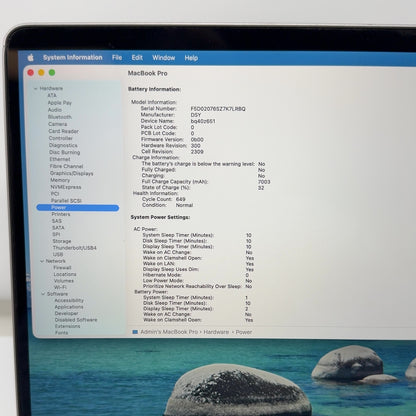Viewport: 416px width, 416px height.
Task: Click the computer icon in path bar
Action: pyautogui.click(x=135, y=332)
